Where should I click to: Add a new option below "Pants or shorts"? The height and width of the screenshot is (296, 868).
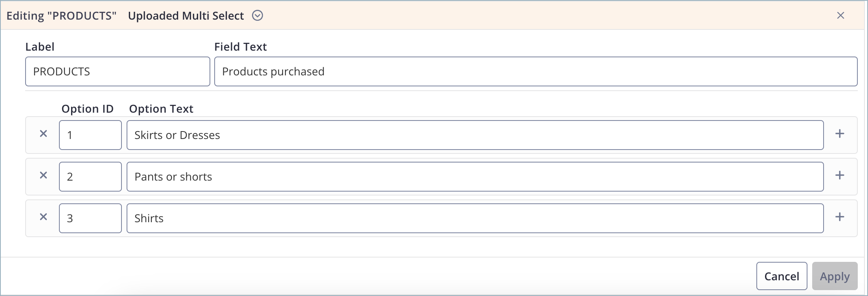tap(840, 176)
